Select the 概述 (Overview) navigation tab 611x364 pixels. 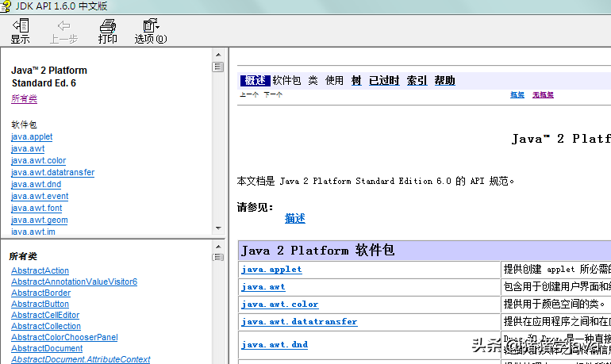pyautogui.click(x=256, y=81)
